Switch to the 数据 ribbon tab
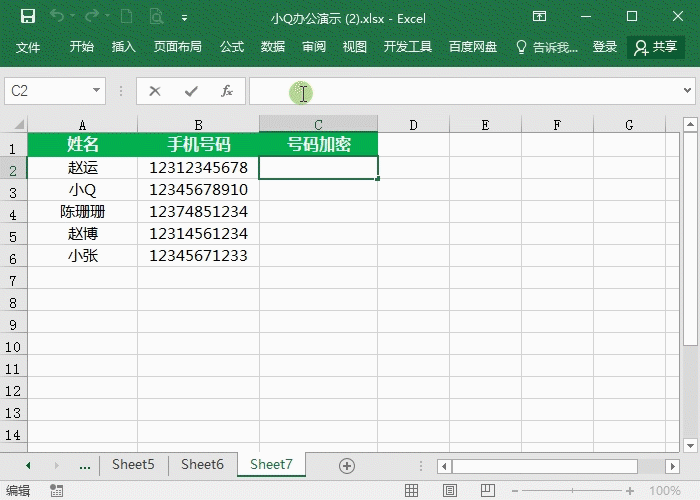Viewport: 700px width, 500px height. [x=273, y=46]
